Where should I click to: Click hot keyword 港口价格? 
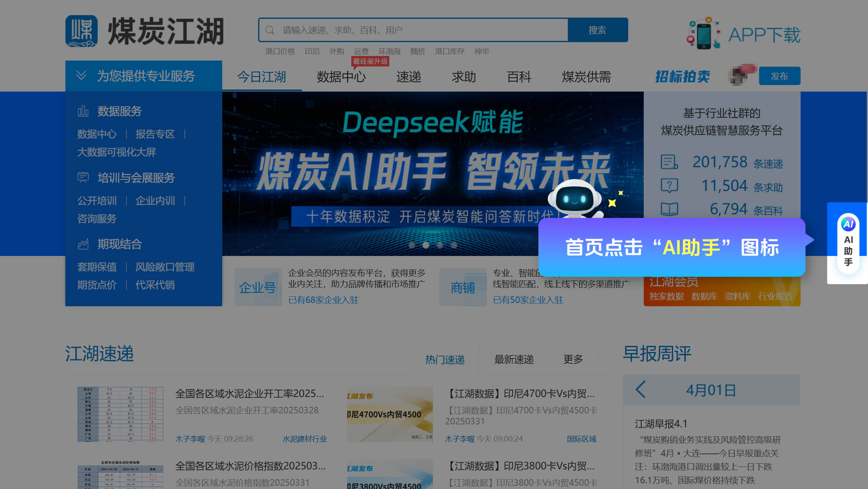tap(280, 51)
